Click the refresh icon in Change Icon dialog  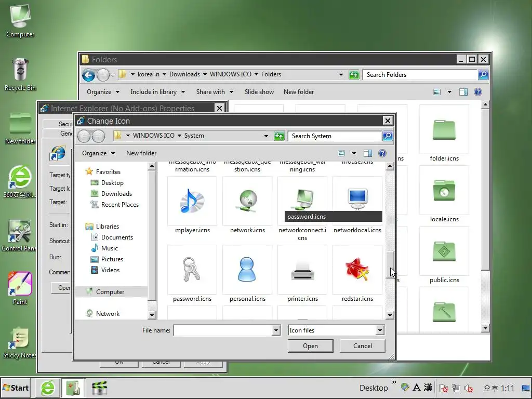pyautogui.click(x=279, y=136)
